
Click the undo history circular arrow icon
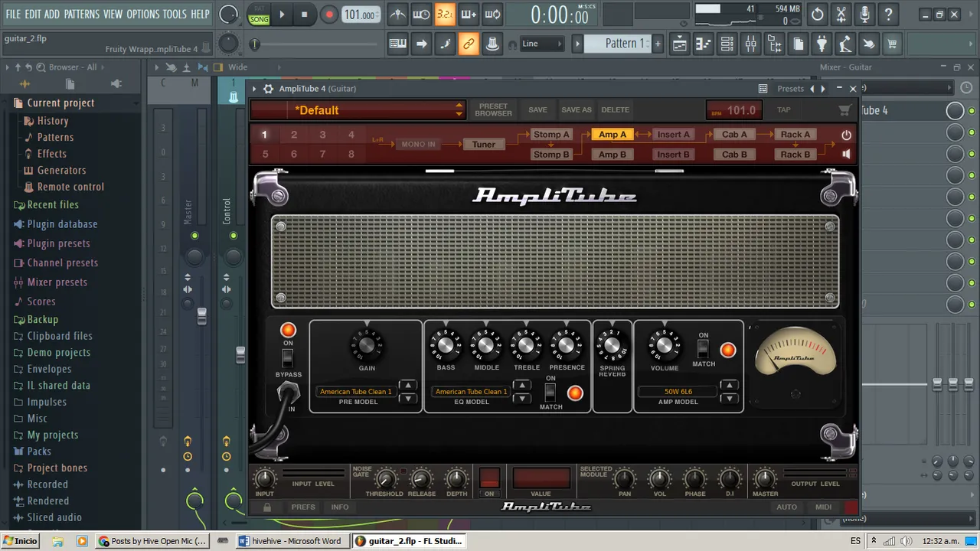pos(817,15)
